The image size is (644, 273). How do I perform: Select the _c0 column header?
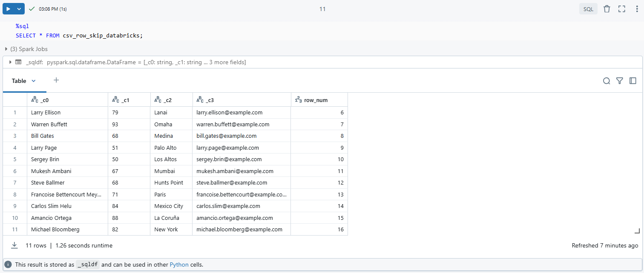(43, 100)
